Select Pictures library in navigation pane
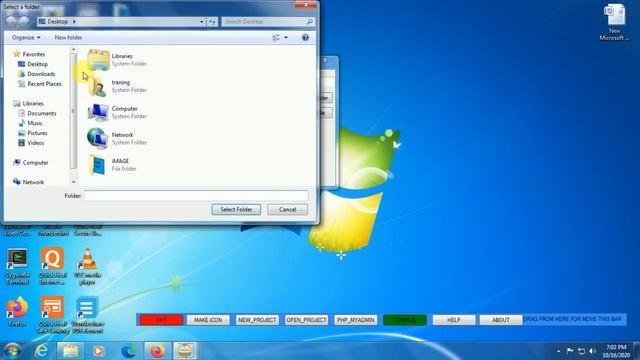 [33, 133]
